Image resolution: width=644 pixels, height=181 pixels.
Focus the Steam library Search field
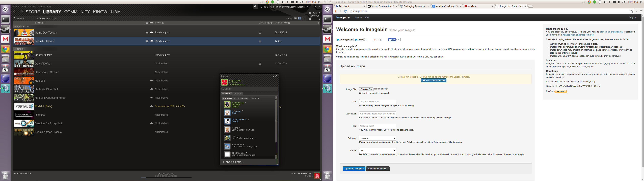click(24, 18)
